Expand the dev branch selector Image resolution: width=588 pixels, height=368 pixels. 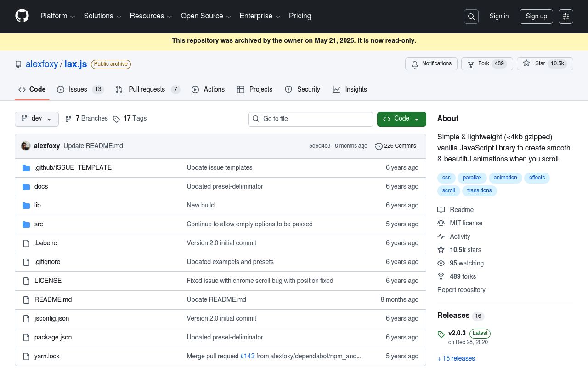click(x=37, y=119)
